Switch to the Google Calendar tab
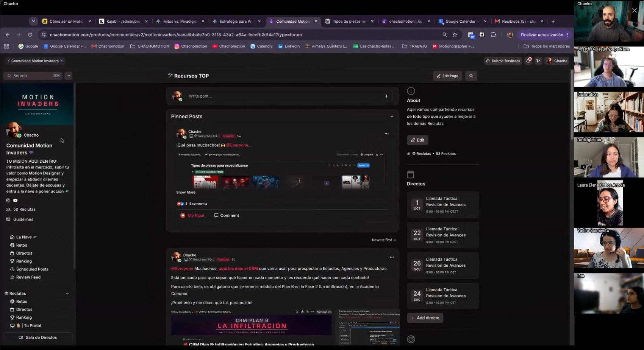Image resolution: width=644 pixels, height=350 pixels. point(462,21)
